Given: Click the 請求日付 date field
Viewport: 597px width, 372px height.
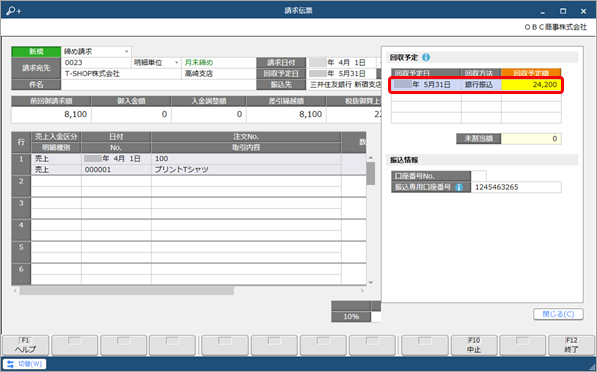Looking at the screenshot, I should tap(341, 62).
